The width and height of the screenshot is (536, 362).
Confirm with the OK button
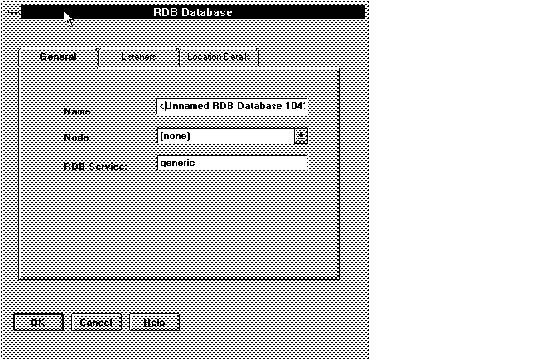pyautogui.click(x=38, y=322)
